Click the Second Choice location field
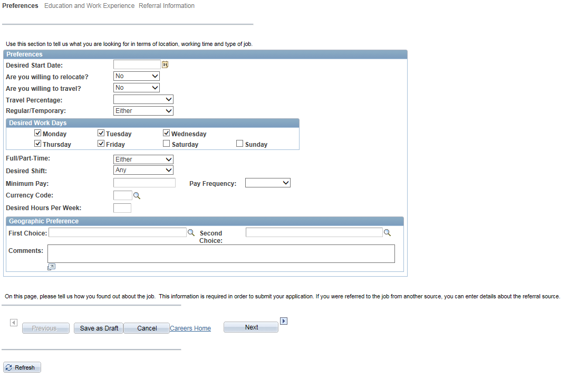This screenshot has height=377, width=588. pos(314,232)
